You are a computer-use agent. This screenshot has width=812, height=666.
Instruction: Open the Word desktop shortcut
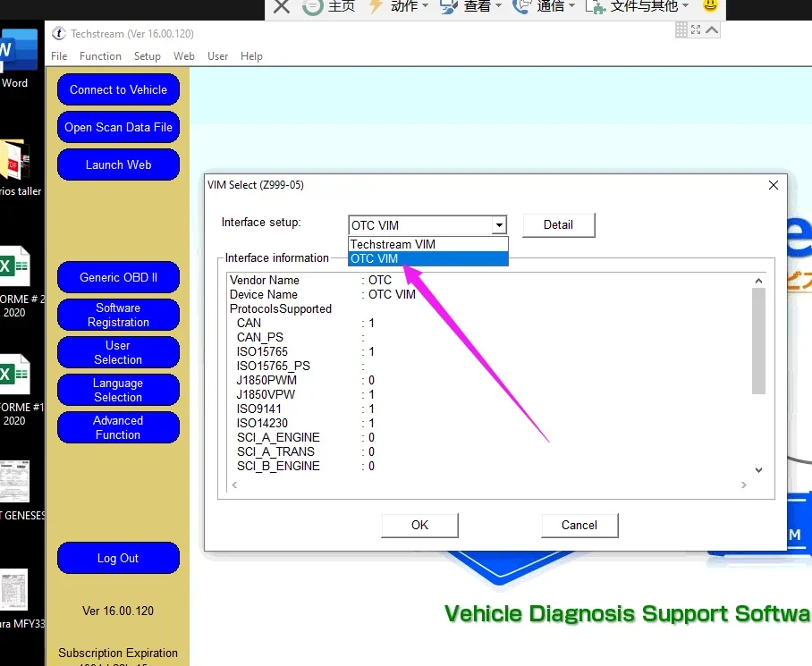(x=16, y=55)
